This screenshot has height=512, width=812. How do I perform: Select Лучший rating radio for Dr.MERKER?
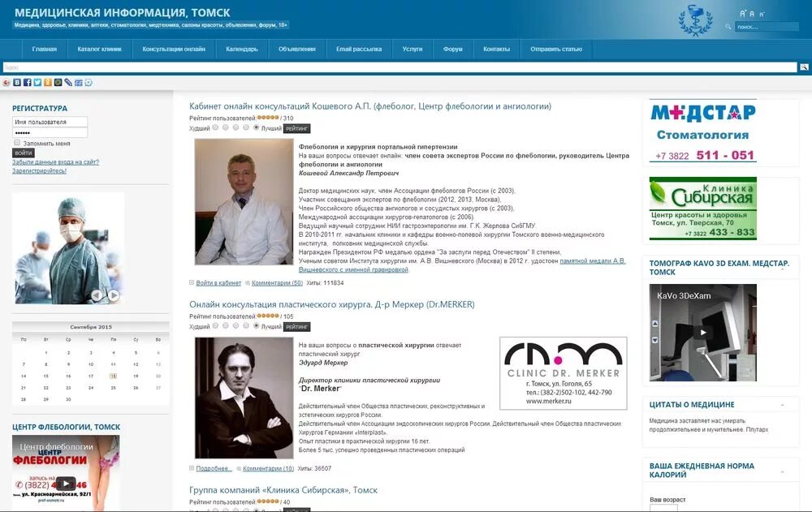[x=257, y=325]
